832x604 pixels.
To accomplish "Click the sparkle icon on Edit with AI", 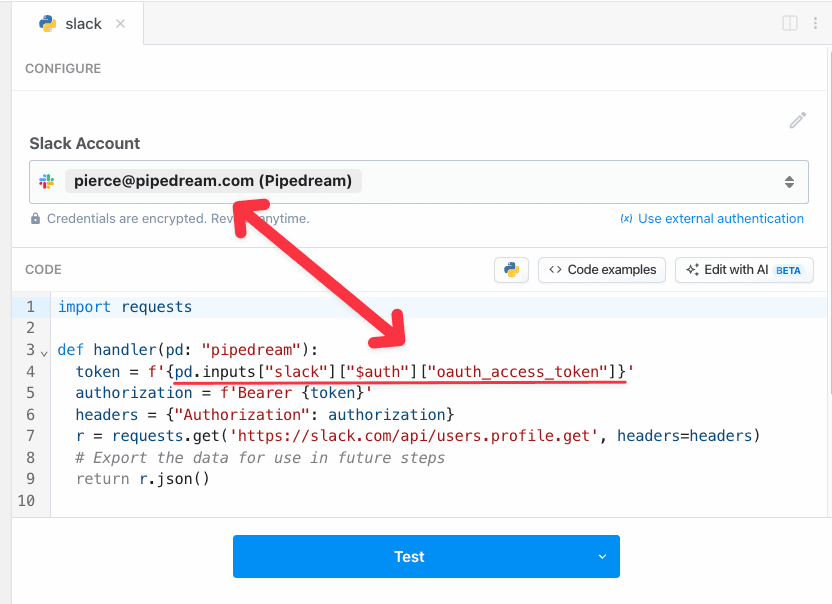I will pyautogui.click(x=692, y=270).
